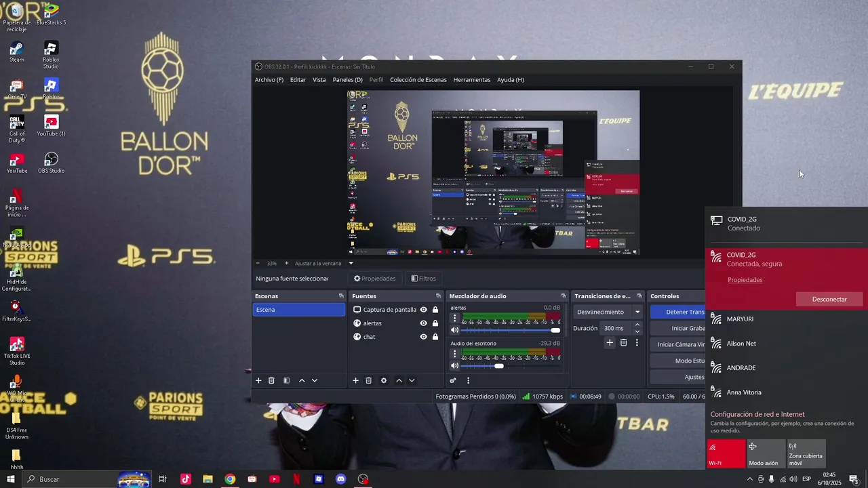This screenshot has height=488, width=868.
Task: Zoom in the preview with the plus icon
Action: pyautogui.click(x=286, y=263)
